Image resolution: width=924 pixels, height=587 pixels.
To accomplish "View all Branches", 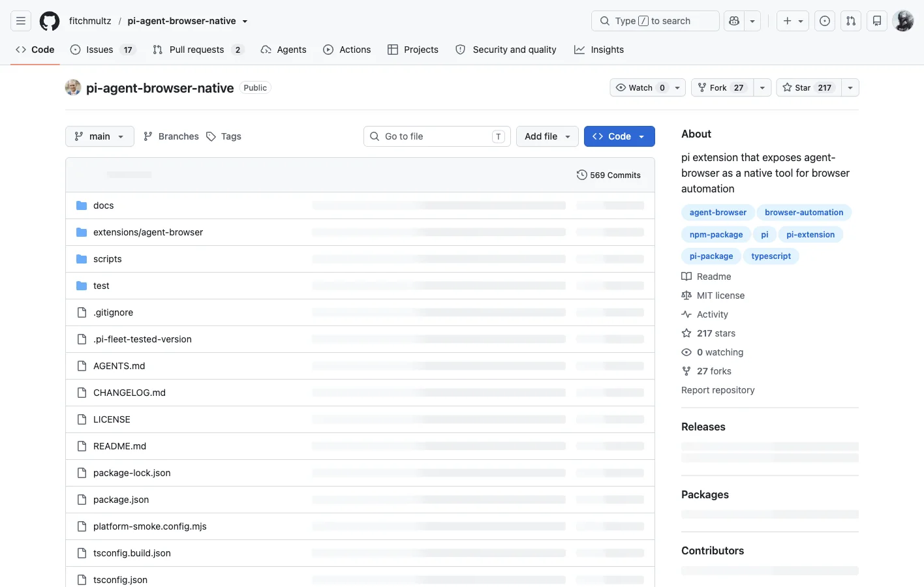I will point(171,136).
